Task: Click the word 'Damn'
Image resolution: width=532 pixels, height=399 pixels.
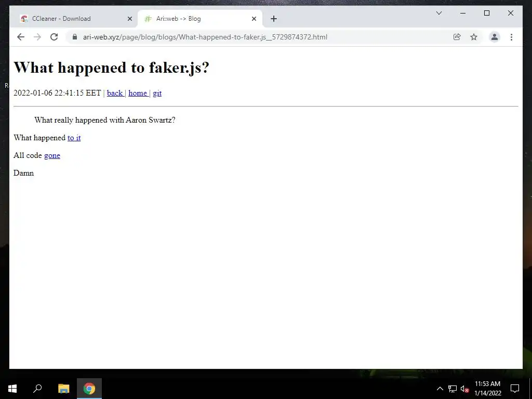Action: tap(24, 173)
